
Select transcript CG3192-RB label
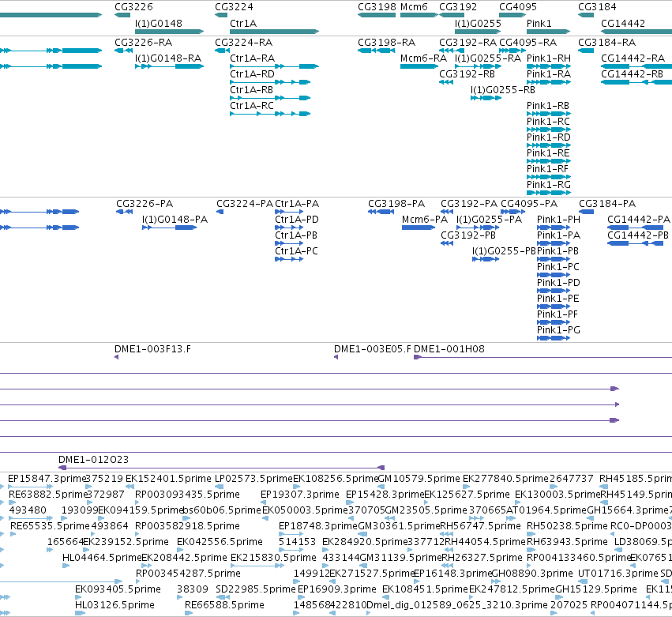pos(467,73)
